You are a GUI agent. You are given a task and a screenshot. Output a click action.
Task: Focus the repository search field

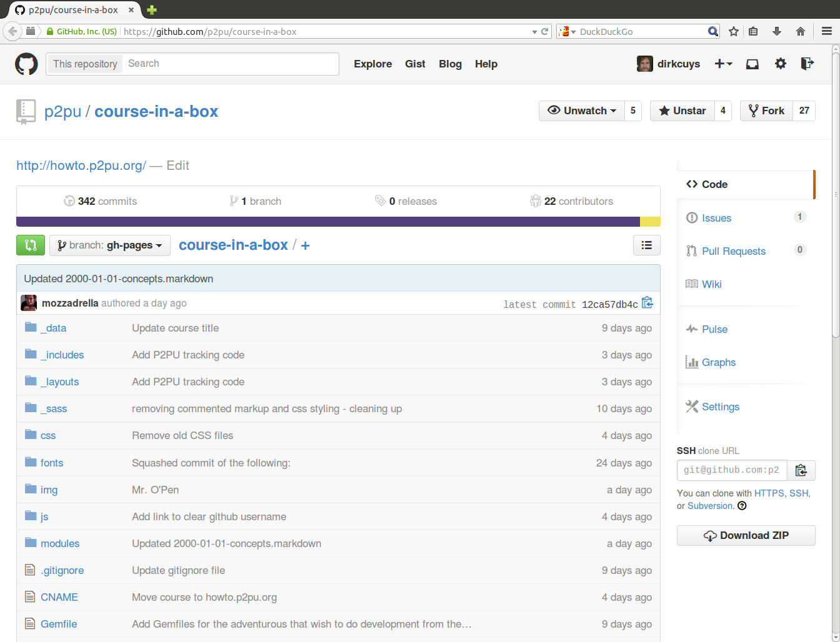230,64
